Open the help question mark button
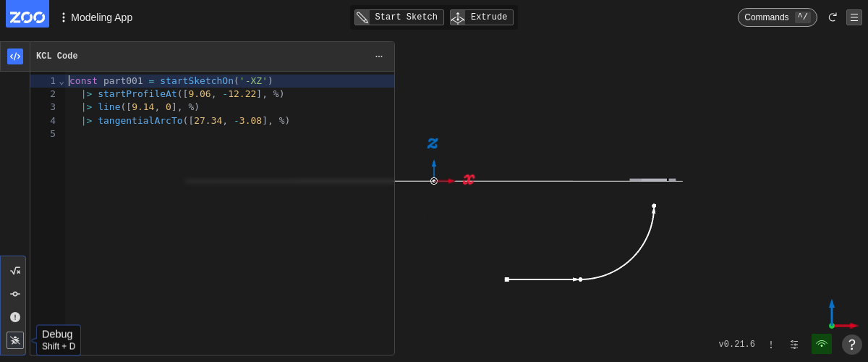The width and height of the screenshot is (868, 362). [x=852, y=345]
